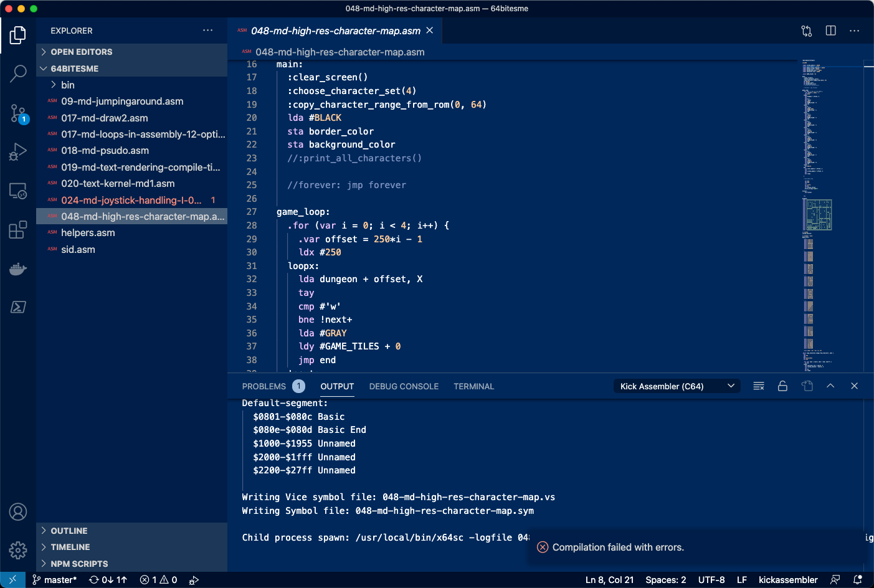Click the kickassembler language mode button
The height and width of the screenshot is (588, 874).
pos(787,580)
